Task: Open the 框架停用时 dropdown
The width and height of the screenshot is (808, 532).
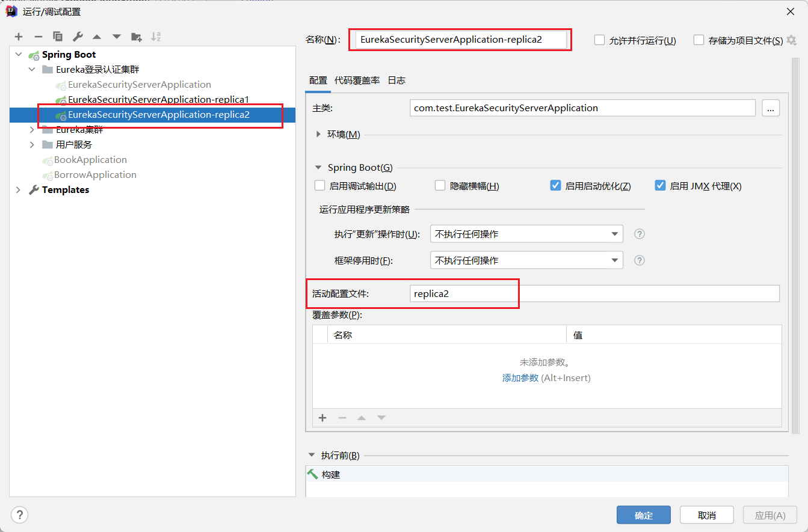Action: point(526,260)
